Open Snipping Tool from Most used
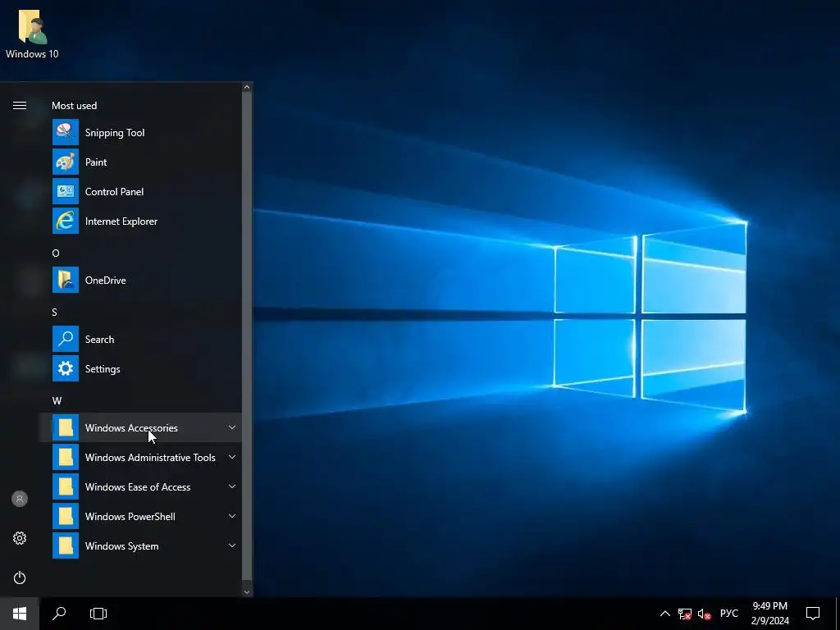The width and height of the screenshot is (840, 630). click(x=140, y=132)
